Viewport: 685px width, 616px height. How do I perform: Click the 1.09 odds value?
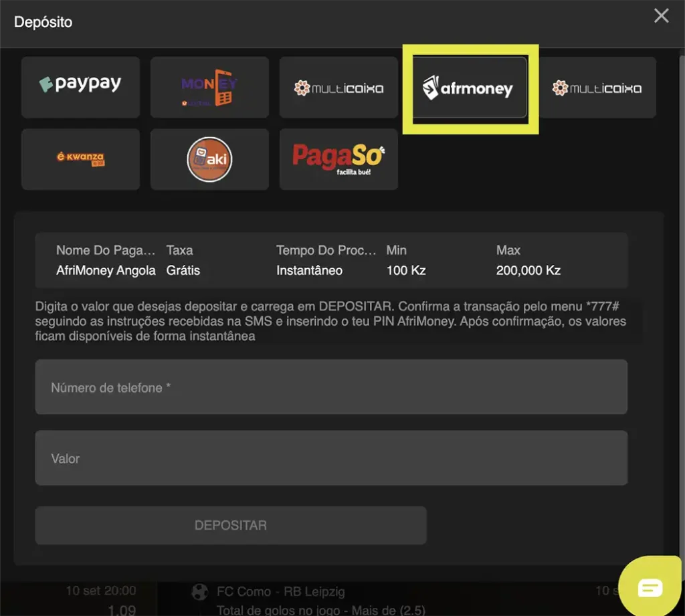pyautogui.click(x=122, y=610)
